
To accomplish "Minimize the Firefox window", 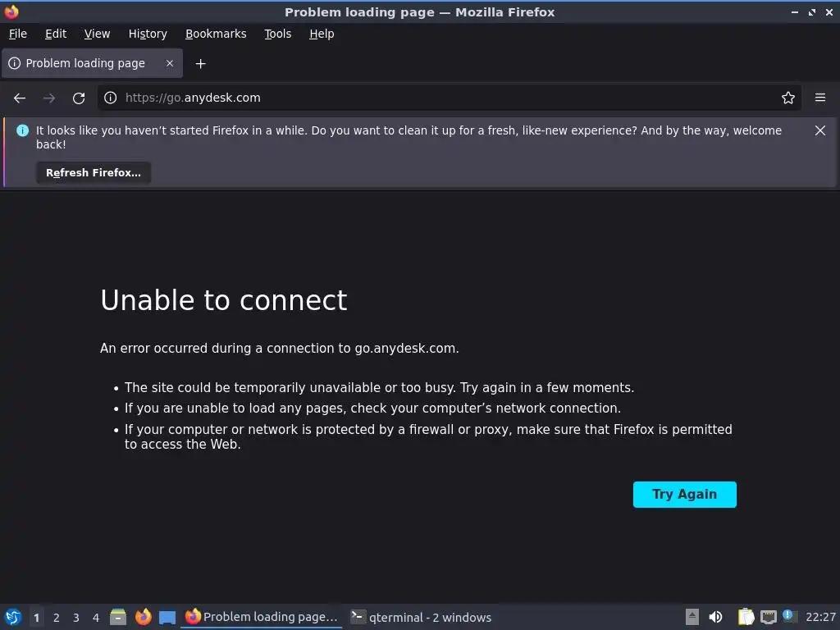I will [795, 11].
